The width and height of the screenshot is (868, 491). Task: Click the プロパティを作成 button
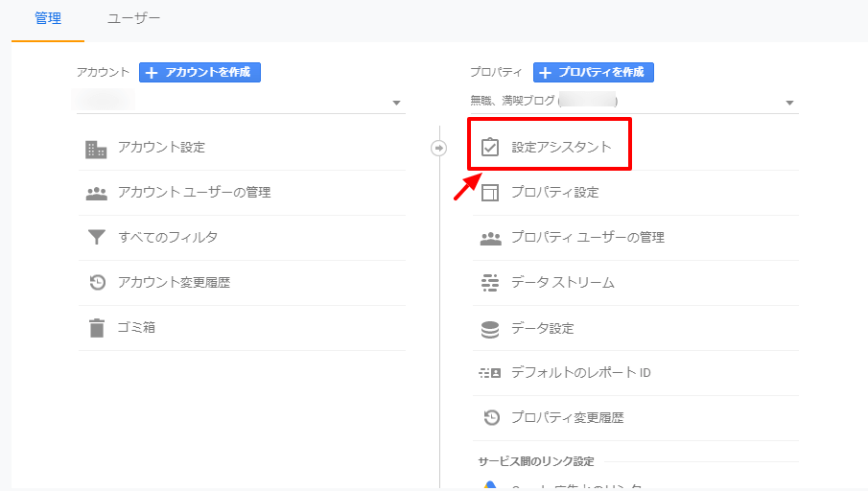pos(594,73)
